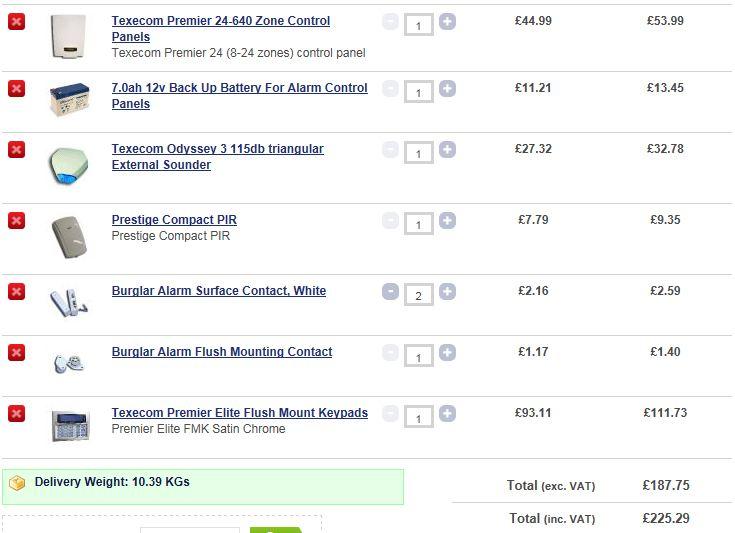The width and height of the screenshot is (735, 533).
Task: Remove Prestige Compact PIR from basket
Action: [x=16, y=220]
